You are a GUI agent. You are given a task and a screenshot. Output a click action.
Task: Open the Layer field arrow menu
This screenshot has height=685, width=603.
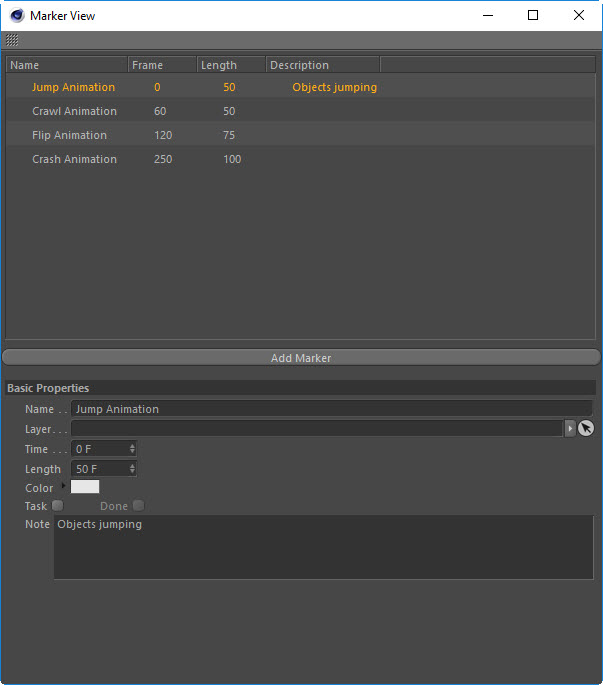click(570, 429)
